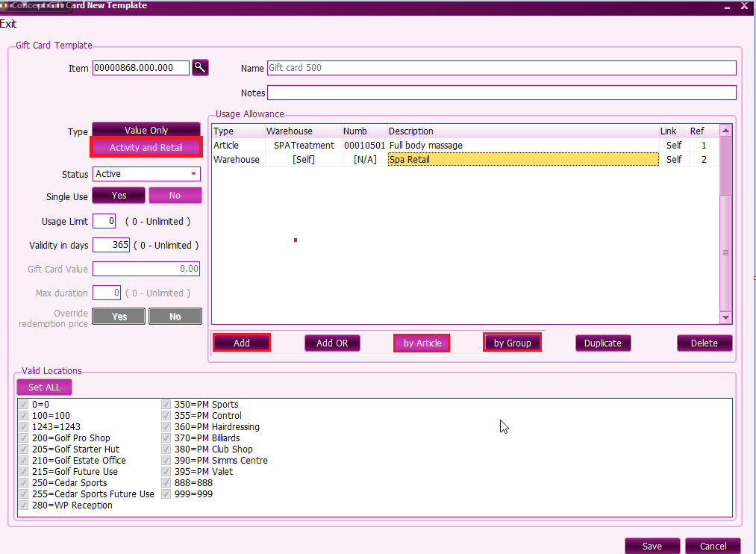Viewport: 756px width, 554px height.
Task: Save the gift card template
Action: pyautogui.click(x=652, y=546)
